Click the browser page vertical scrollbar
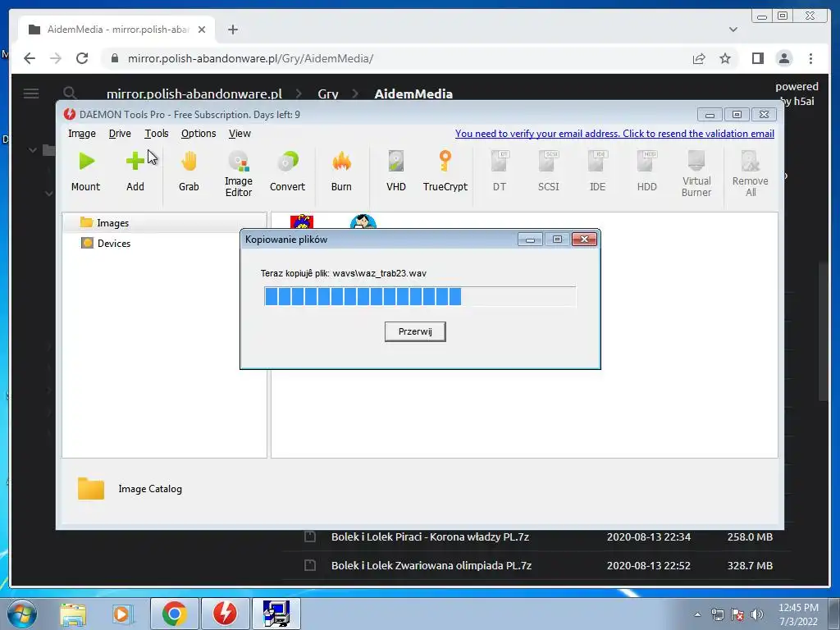This screenshot has height=630, width=840. (x=824, y=331)
